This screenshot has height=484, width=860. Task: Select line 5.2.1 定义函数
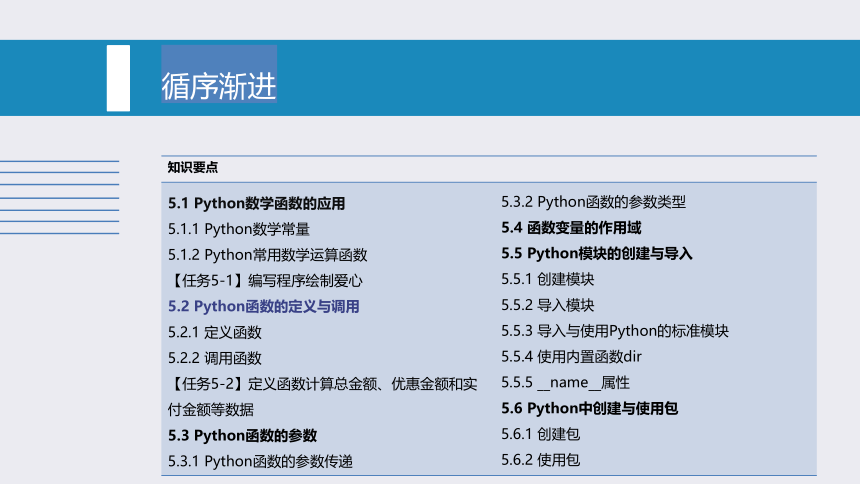[x=214, y=332]
